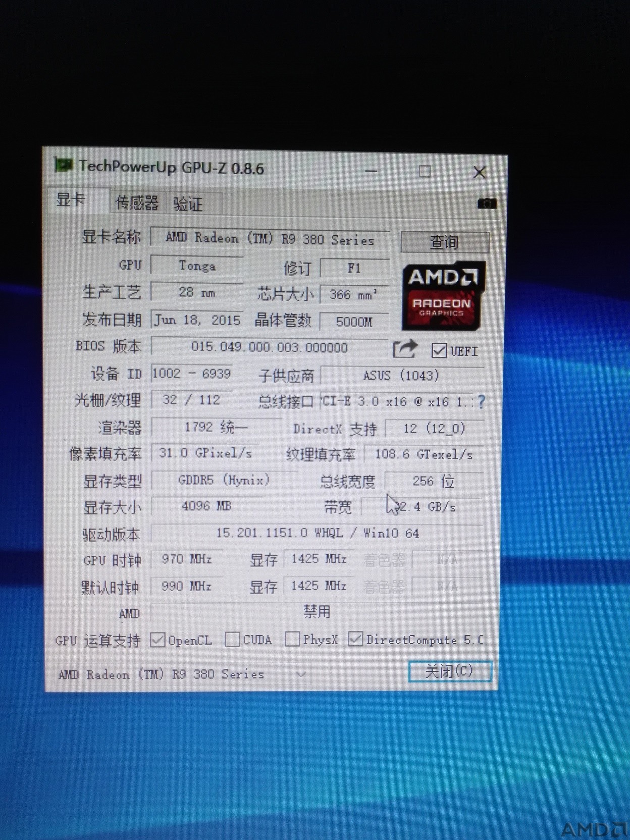Viewport: 630px width, 840px height.
Task: Click the GPU-Z title bar app icon
Action: [64, 165]
